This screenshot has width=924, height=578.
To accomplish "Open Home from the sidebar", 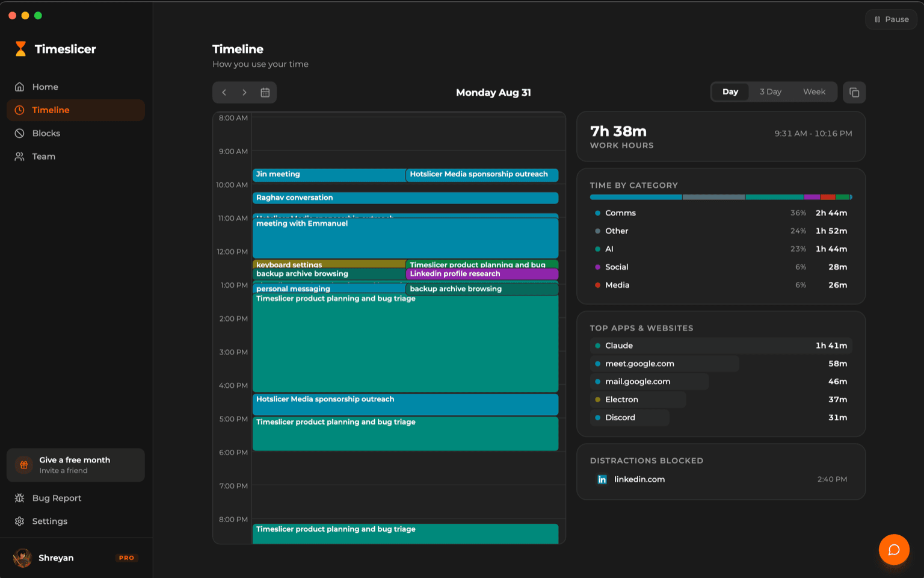I will (76, 87).
